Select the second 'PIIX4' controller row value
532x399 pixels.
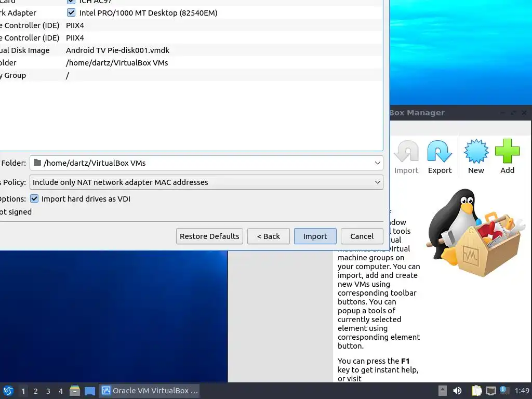click(x=75, y=38)
